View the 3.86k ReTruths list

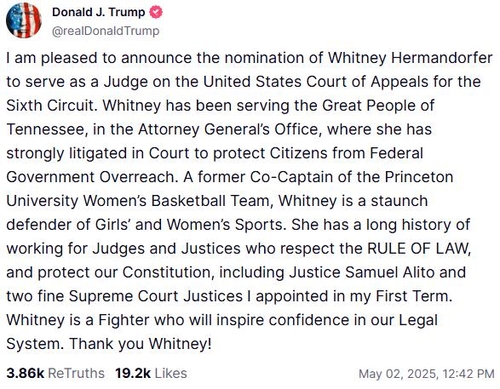tap(55, 373)
